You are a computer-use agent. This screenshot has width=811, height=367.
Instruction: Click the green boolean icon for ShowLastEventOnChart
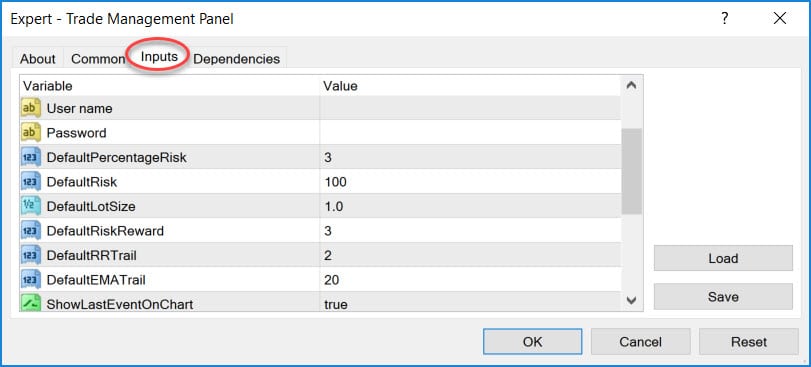pyautogui.click(x=31, y=303)
